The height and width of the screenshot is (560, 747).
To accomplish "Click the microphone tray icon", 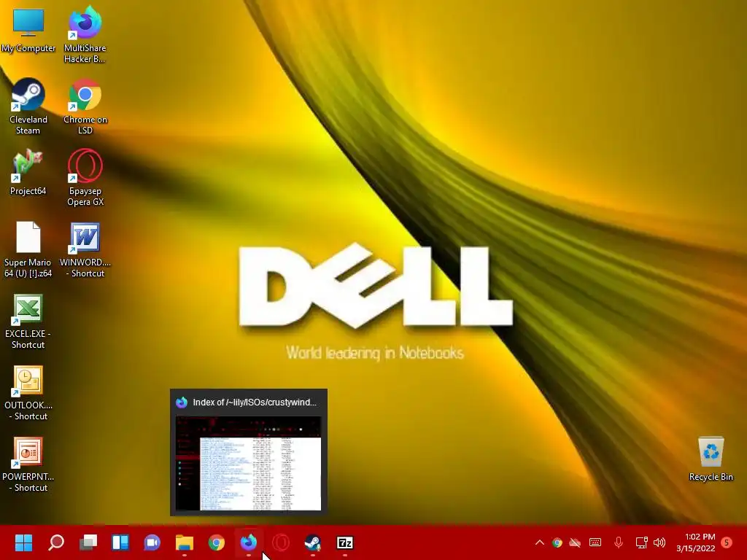I will pos(619,542).
